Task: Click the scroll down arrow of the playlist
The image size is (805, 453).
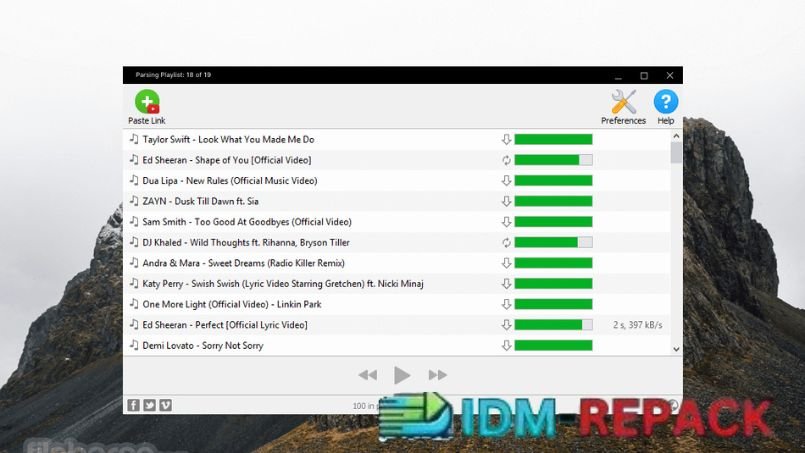Action: click(676, 349)
